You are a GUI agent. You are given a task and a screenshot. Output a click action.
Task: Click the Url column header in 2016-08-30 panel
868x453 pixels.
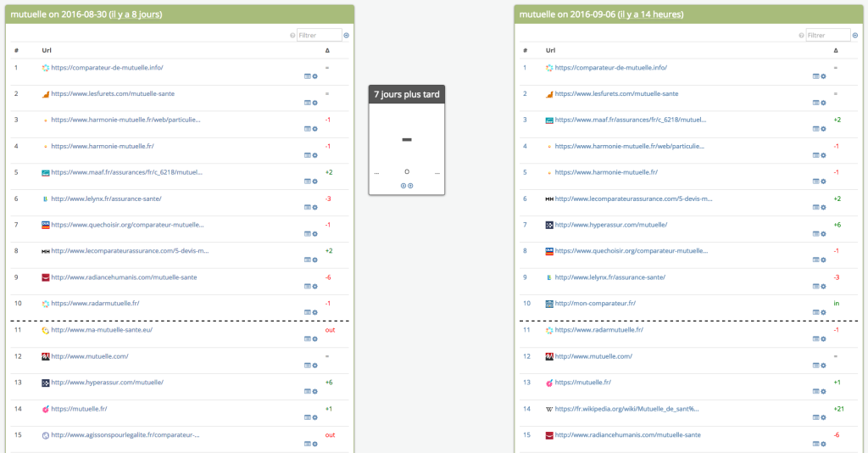coord(47,50)
